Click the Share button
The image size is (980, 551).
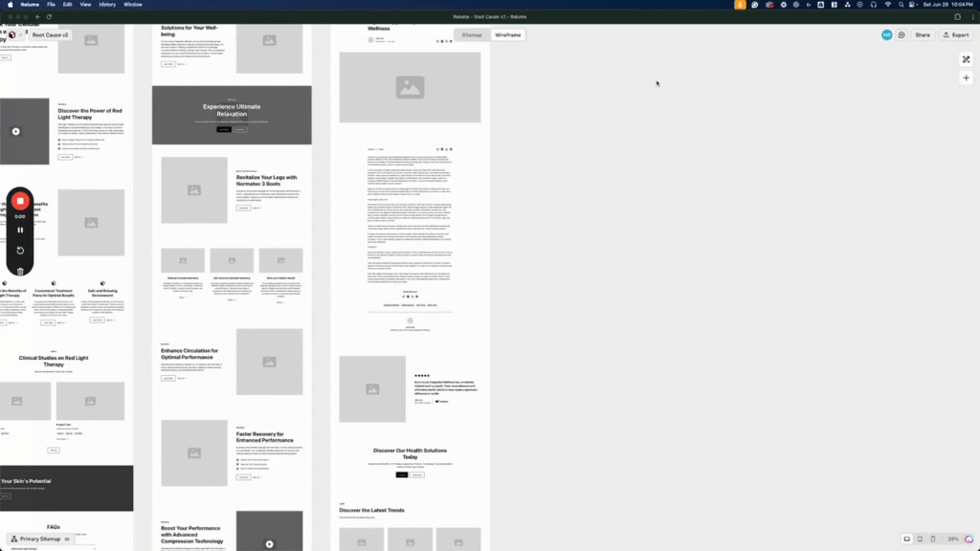point(922,34)
